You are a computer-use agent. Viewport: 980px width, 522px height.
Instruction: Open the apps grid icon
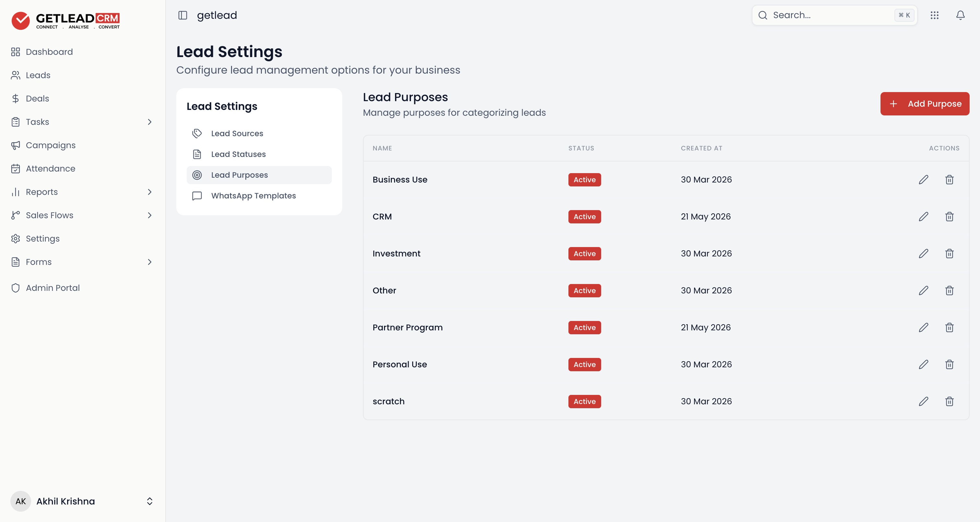[x=934, y=15]
